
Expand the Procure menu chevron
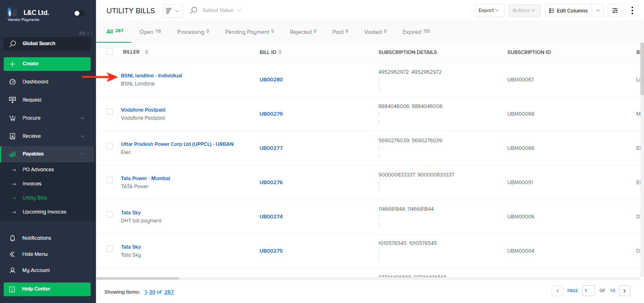tap(82, 118)
